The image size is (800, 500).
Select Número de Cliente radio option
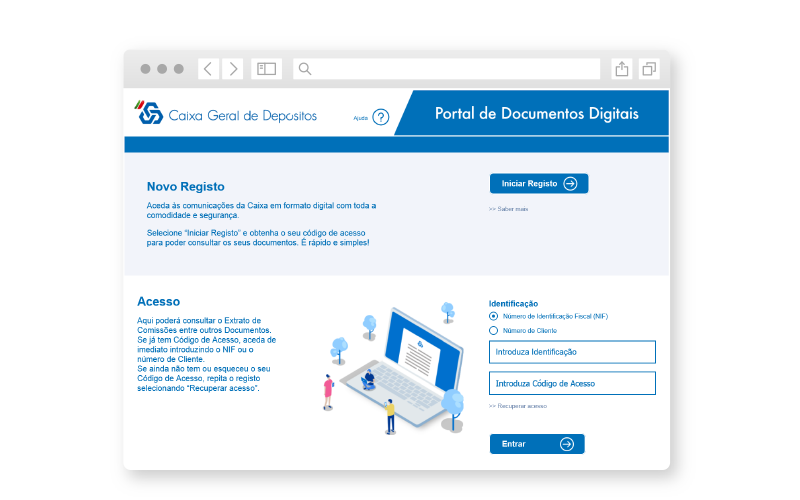(x=493, y=331)
